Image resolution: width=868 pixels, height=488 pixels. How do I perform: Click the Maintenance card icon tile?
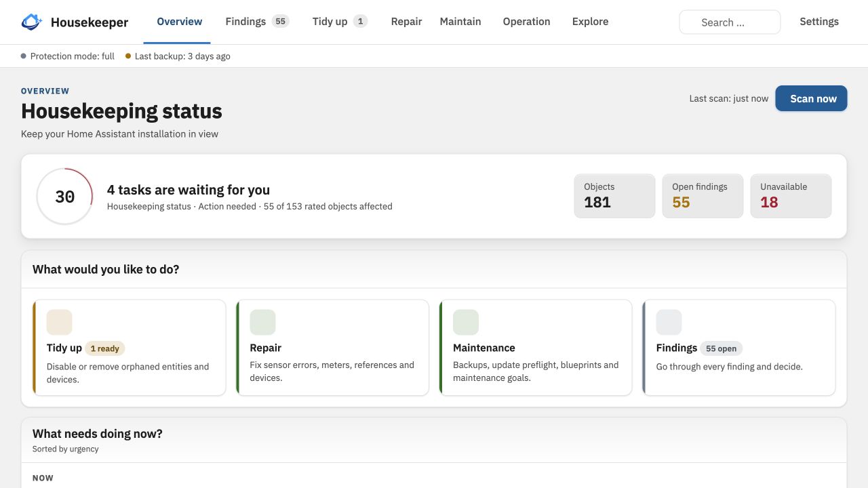coord(466,323)
